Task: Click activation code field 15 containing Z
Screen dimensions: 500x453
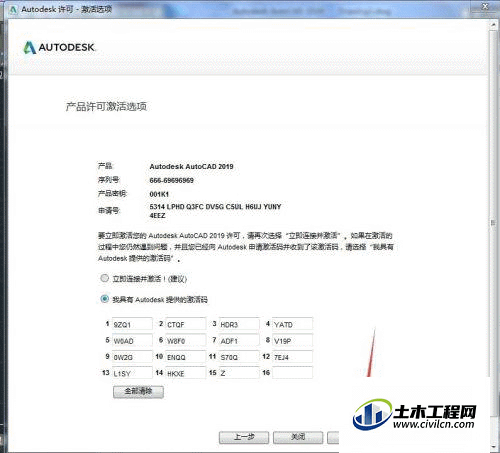Action: [x=239, y=373]
